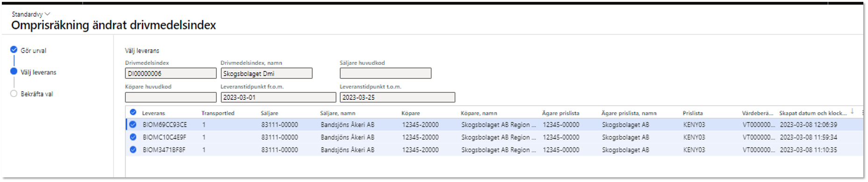Click 83111-00000 in the BIOM69CC93CE row

click(280, 125)
